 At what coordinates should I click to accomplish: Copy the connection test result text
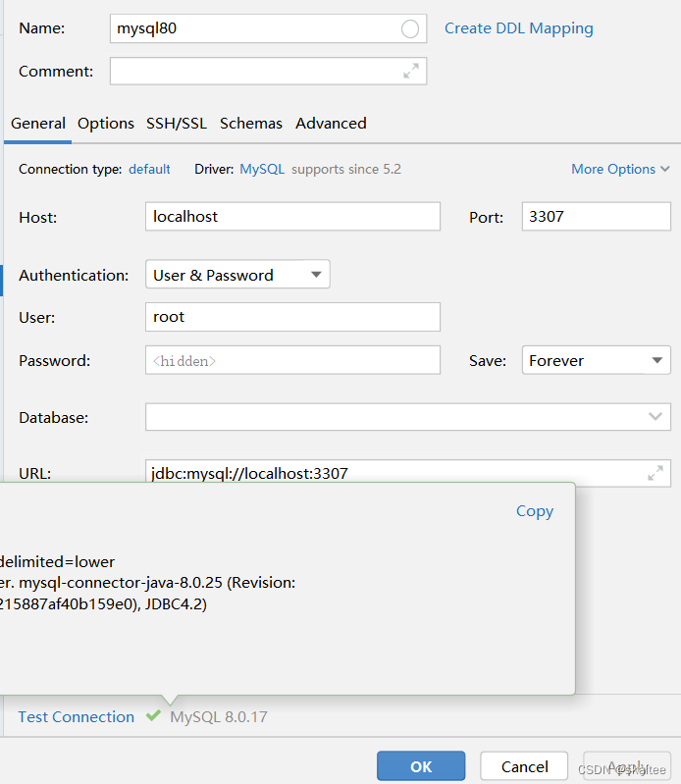click(x=535, y=511)
